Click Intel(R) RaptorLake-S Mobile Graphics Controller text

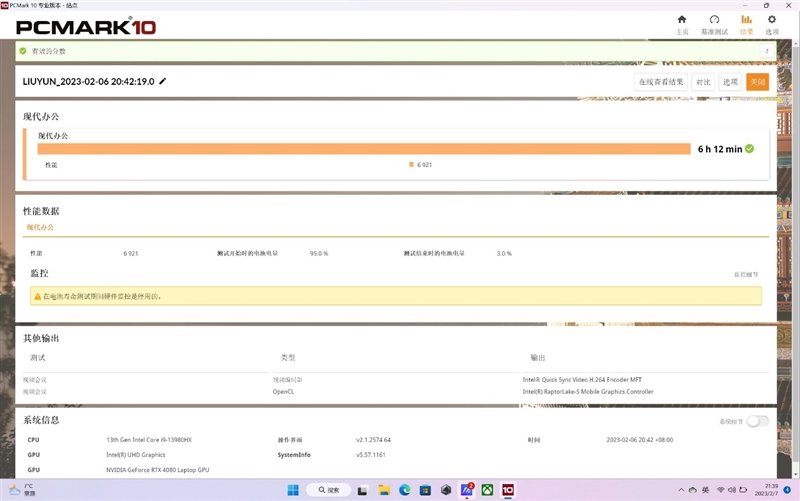(588, 392)
